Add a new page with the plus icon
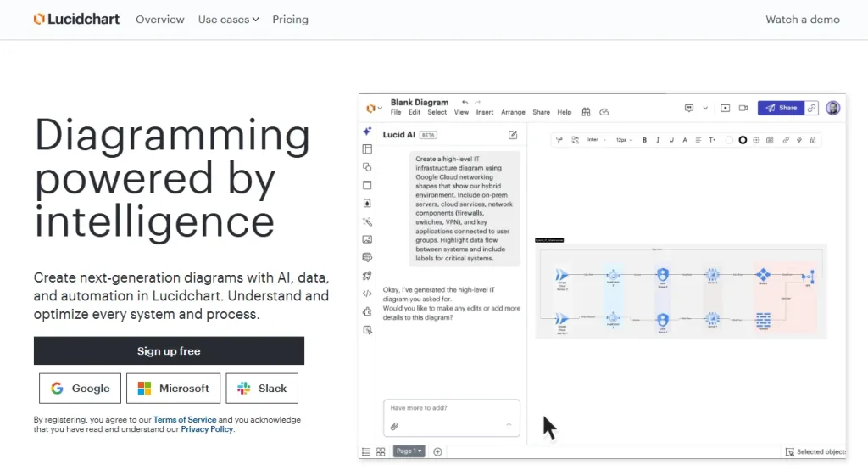This screenshot has width=868, height=476. 437,451
